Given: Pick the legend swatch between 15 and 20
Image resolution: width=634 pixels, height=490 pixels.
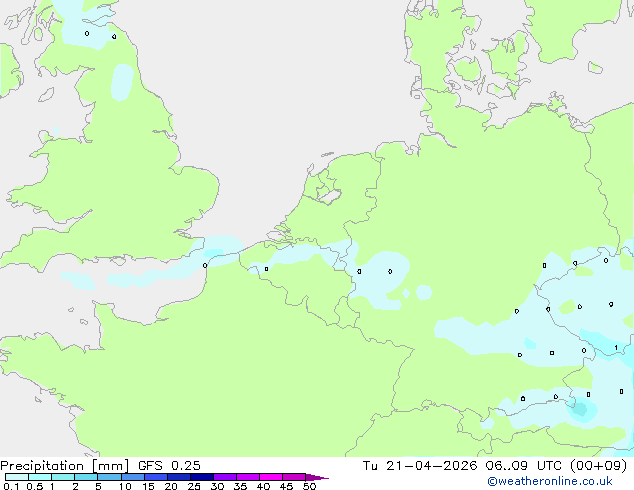Looking at the screenshot, I should 156,477.
